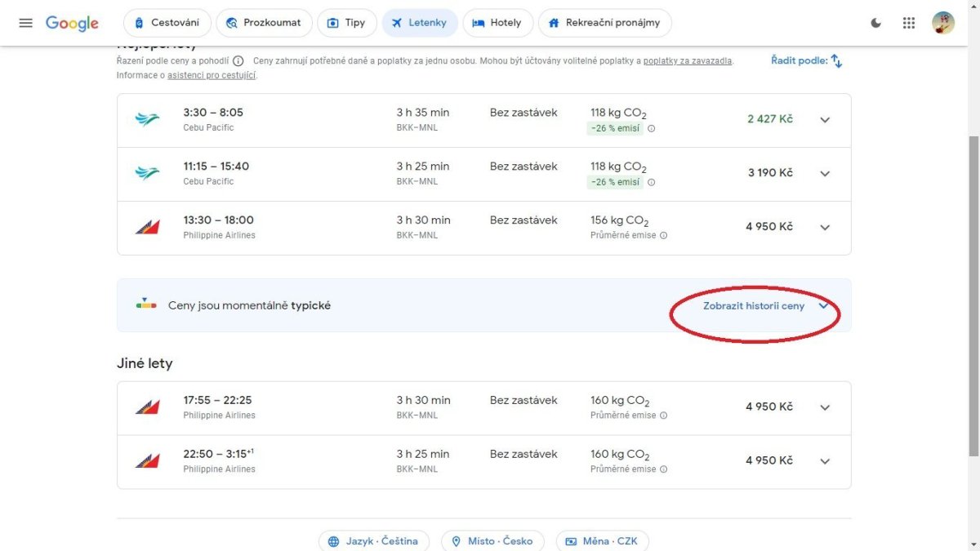Switch to the Hotely tab
Viewport: 980px width, 551px height.
click(497, 23)
